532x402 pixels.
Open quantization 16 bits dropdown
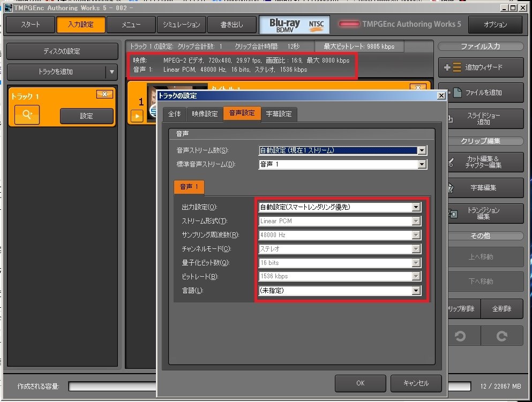point(416,263)
